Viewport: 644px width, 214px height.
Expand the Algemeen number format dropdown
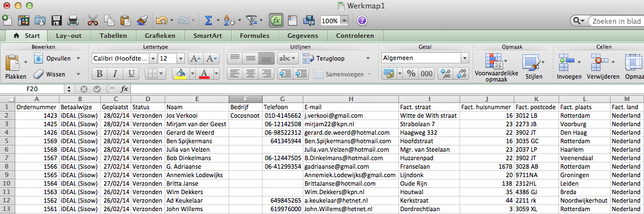(x=465, y=58)
